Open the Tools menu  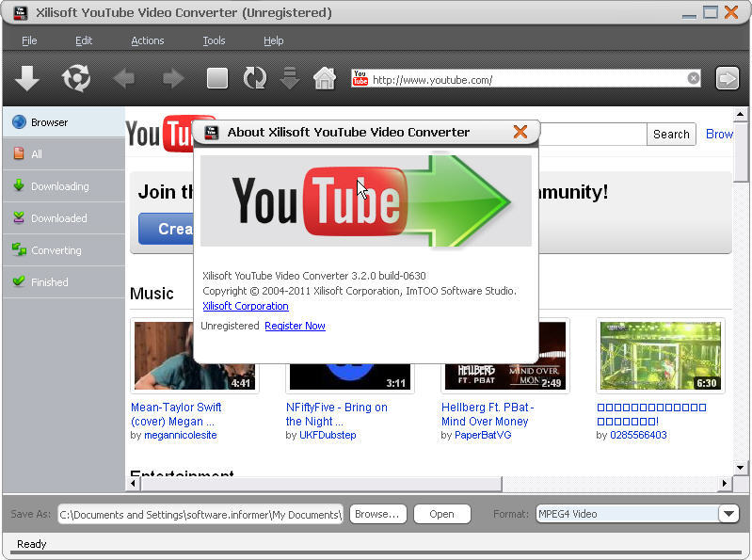pos(214,40)
